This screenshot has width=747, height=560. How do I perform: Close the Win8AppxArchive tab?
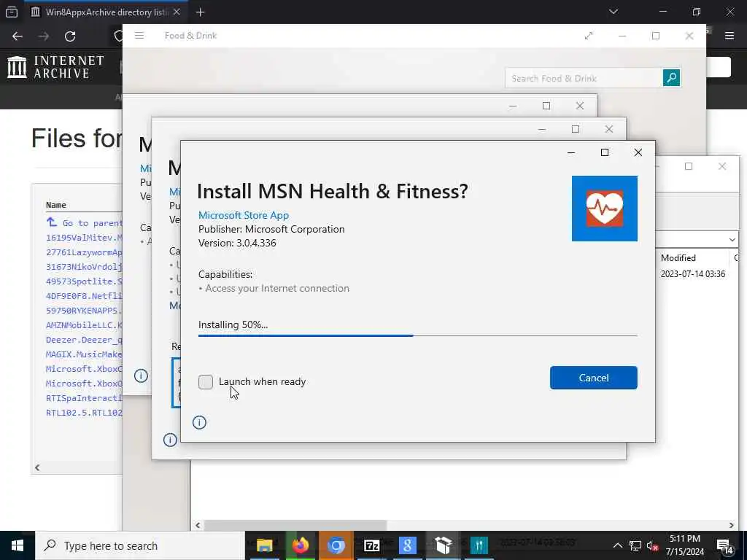coord(177,12)
